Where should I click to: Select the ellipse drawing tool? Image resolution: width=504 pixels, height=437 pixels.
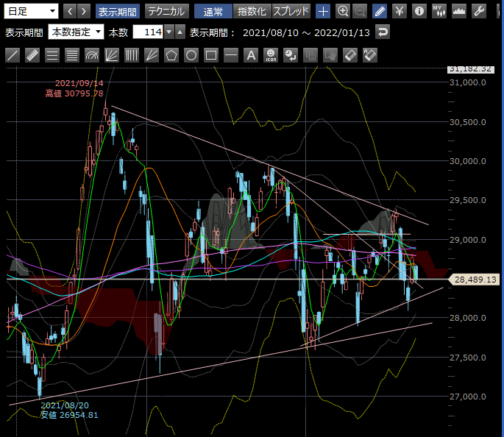[x=191, y=55]
